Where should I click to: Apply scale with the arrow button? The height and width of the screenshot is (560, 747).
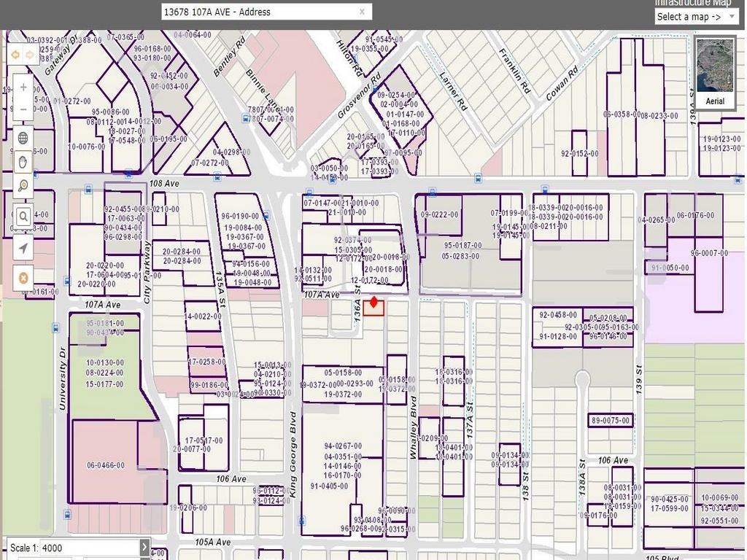point(144,548)
